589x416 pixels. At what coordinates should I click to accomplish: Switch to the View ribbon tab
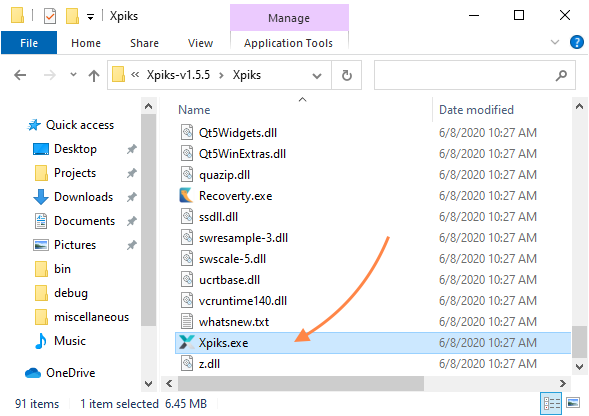click(x=200, y=43)
